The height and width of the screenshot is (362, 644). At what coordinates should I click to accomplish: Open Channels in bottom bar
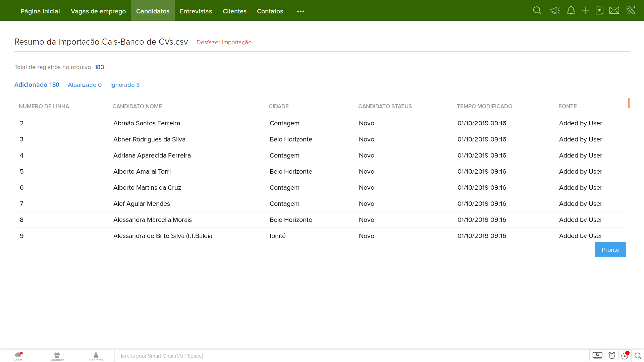[57, 356]
